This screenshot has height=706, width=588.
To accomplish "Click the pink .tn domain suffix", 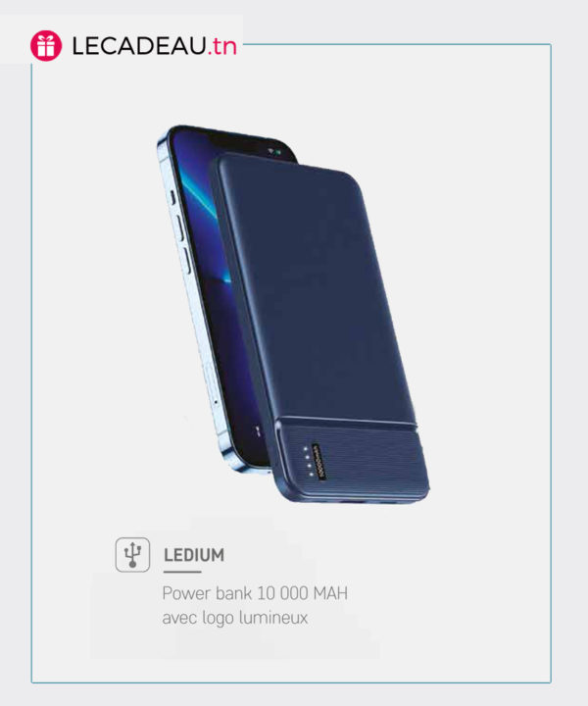I will point(221,46).
